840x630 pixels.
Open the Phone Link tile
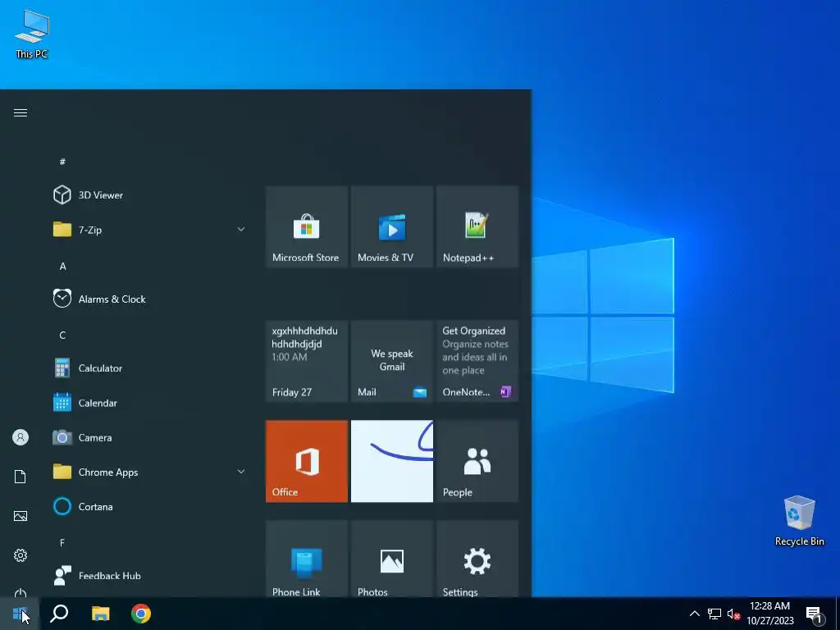click(307, 559)
